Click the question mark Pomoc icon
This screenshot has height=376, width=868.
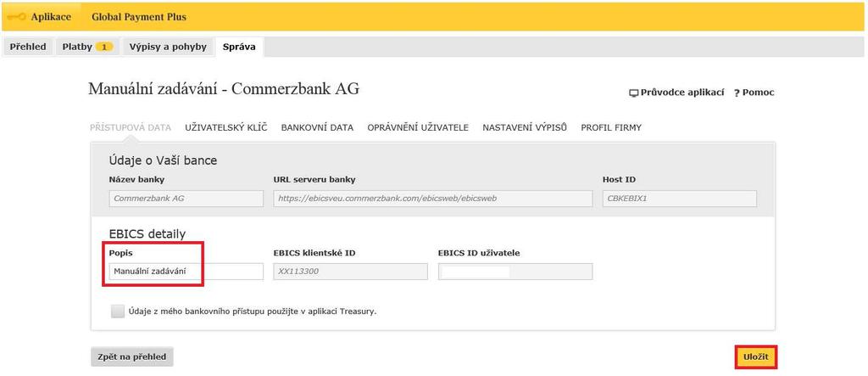click(x=737, y=93)
